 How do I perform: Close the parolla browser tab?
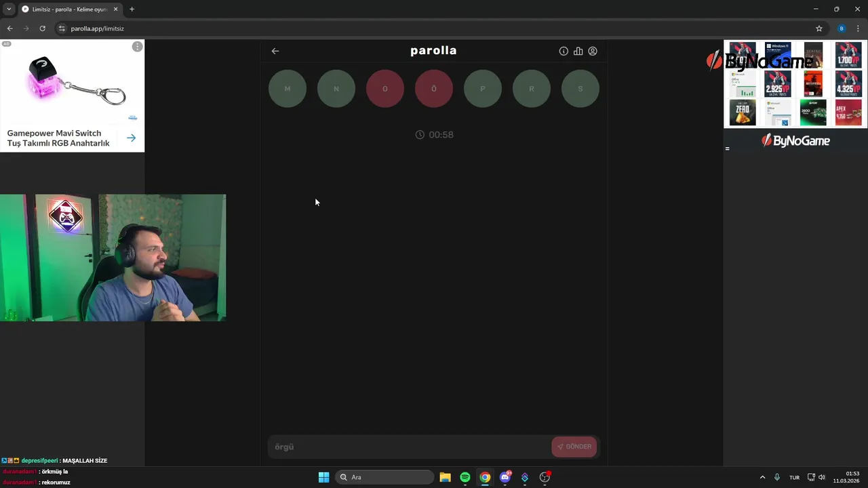click(x=115, y=9)
